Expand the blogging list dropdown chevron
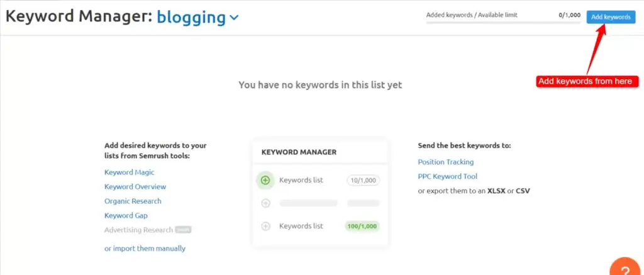This screenshot has height=275, width=644. click(235, 18)
